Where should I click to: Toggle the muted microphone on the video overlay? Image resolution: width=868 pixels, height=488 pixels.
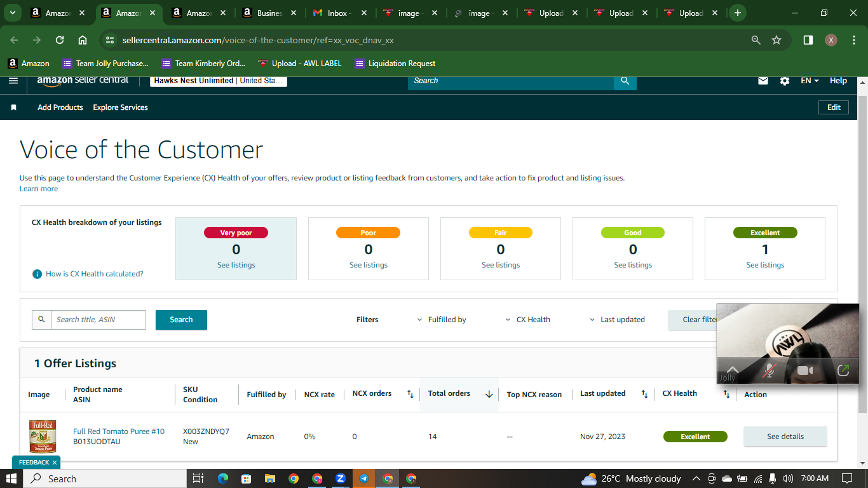point(769,370)
